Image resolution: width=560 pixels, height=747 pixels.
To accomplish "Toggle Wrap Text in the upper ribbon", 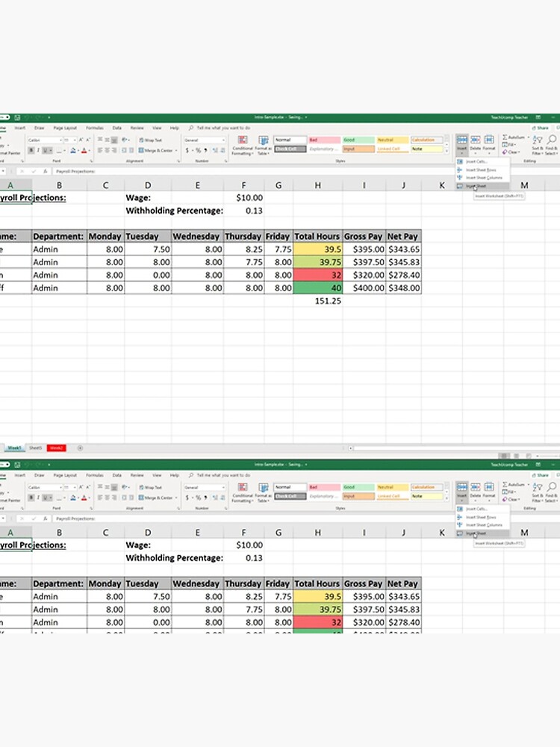I will pyautogui.click(x=153, y=140).
